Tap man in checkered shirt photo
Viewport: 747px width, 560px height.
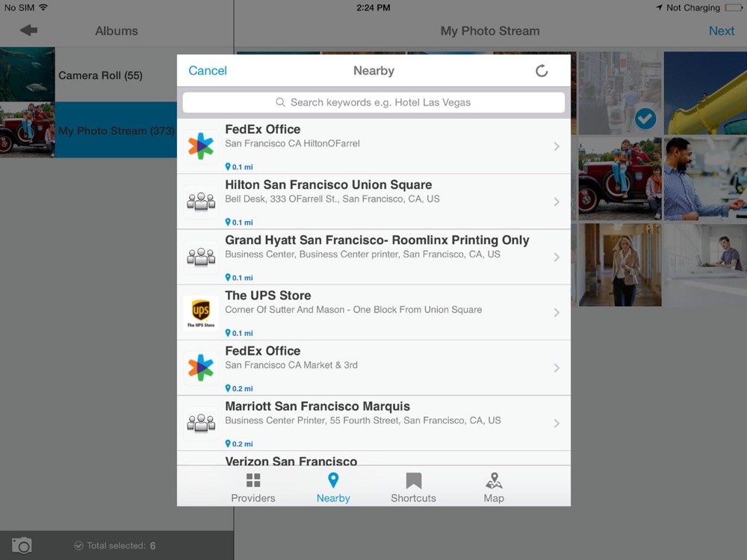pos(705,178)
